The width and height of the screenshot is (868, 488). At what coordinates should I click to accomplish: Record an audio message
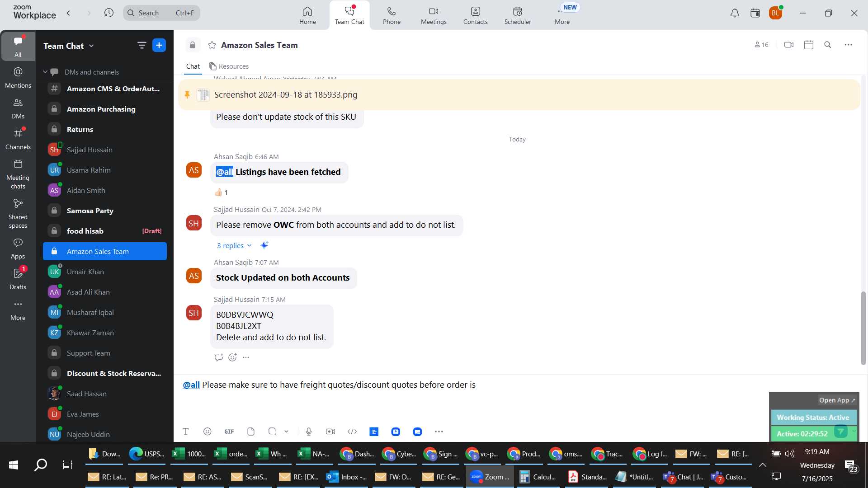pyautogui.click(x=309, y=432)
